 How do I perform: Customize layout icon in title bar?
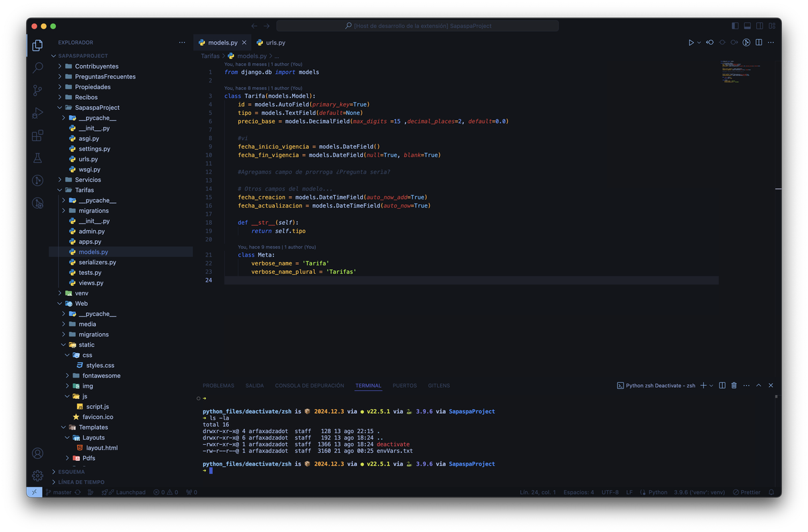[772, 26]
